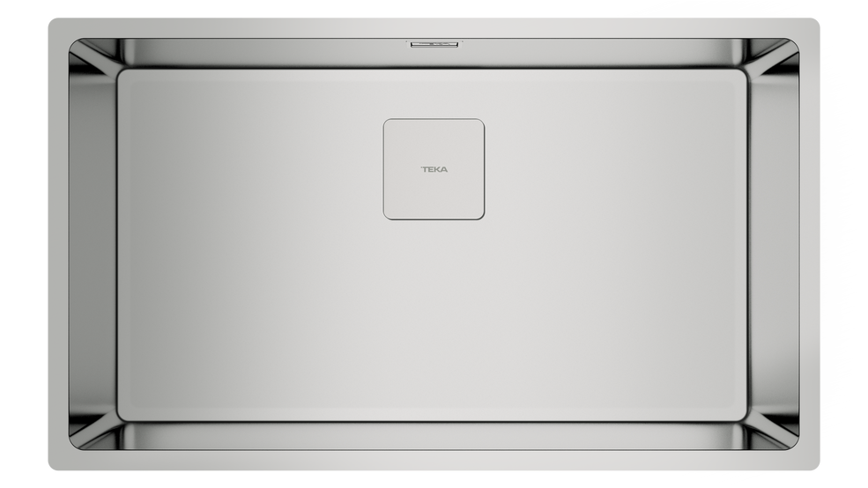Select the square drain cover
The image size is (868, 488).
(x=434, y=189)
